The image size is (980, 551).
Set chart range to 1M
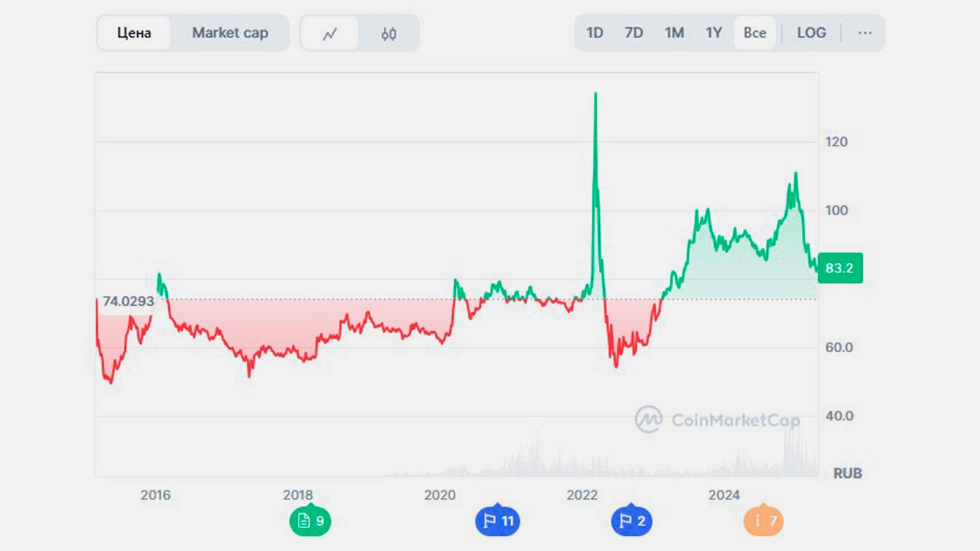(x=674, y=32)
